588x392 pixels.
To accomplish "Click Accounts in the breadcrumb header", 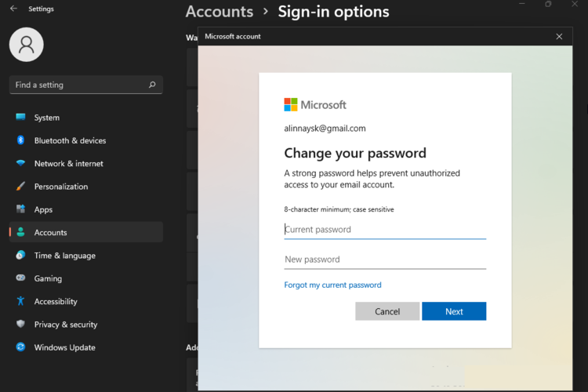I will pyautogui.click(x=220, y=12).
